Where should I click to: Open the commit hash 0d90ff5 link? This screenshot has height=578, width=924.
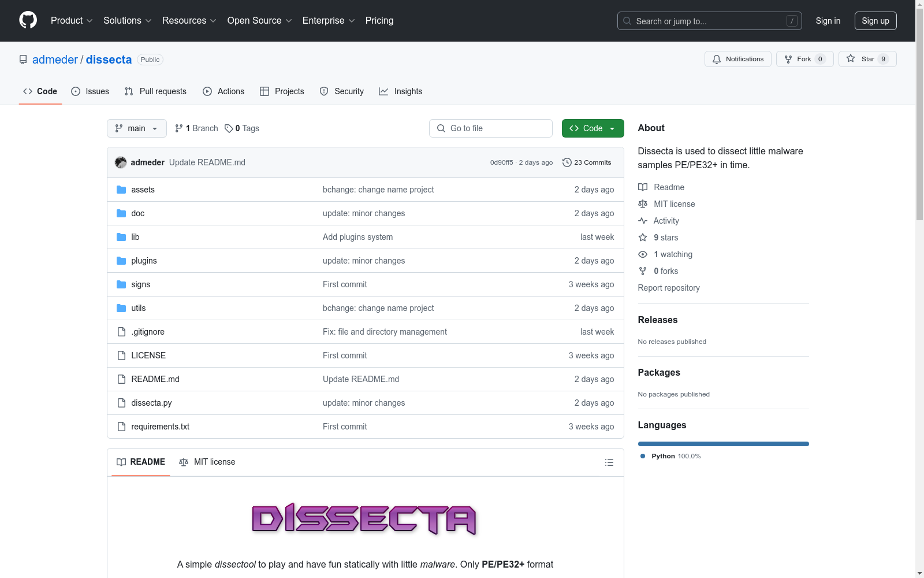[501, 162]
